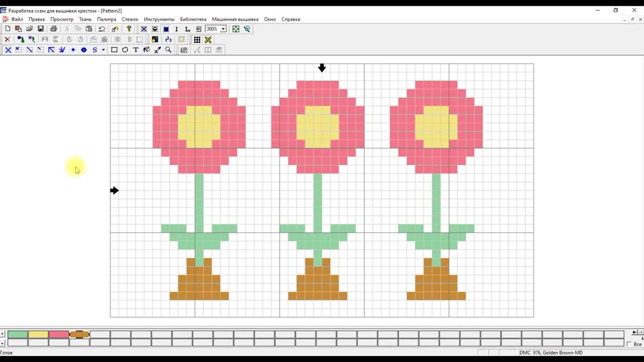The image size is (644, 362).
Task: Click the Paste clipboard icon
Action: [89, 29]
